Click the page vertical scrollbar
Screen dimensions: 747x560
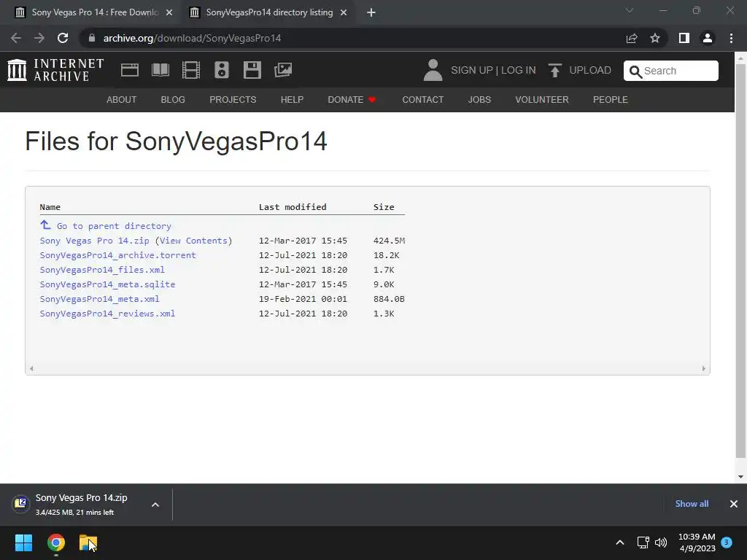[x=741, y=261]
